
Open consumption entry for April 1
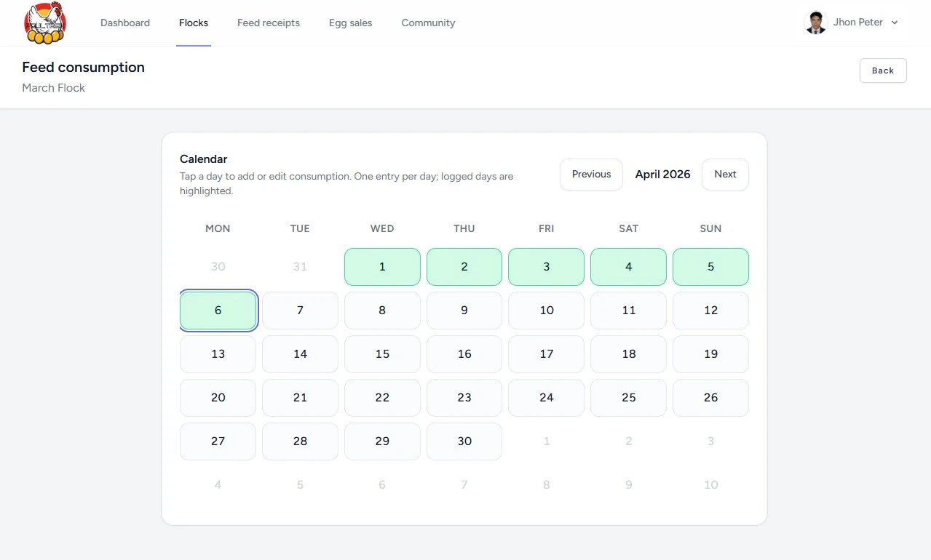[x=381, y=267]
